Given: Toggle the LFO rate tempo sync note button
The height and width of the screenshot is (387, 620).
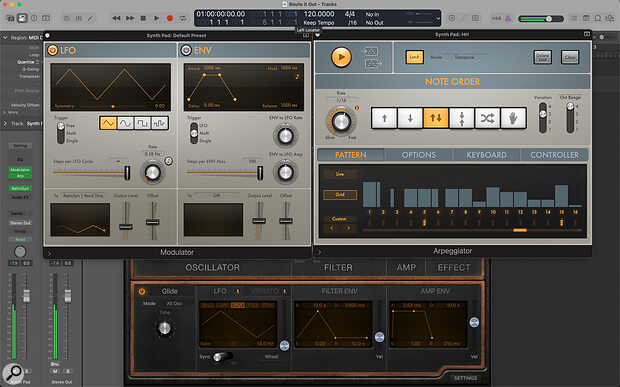Looking at the screenshot, I should coord(168,161).
